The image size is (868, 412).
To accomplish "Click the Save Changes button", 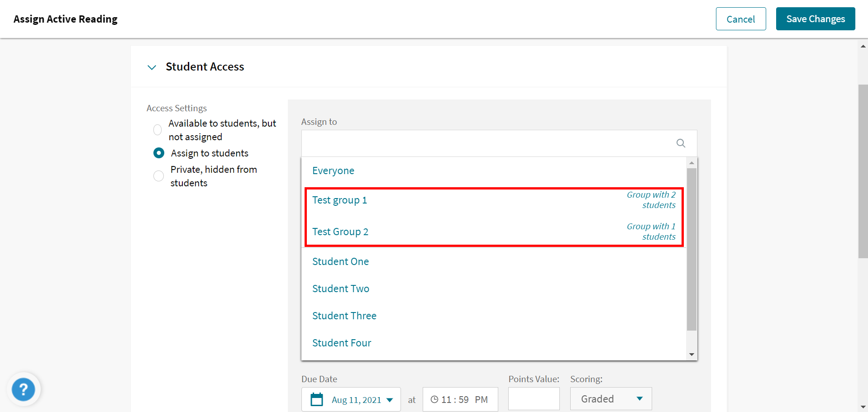I will (x=815, y=19).
